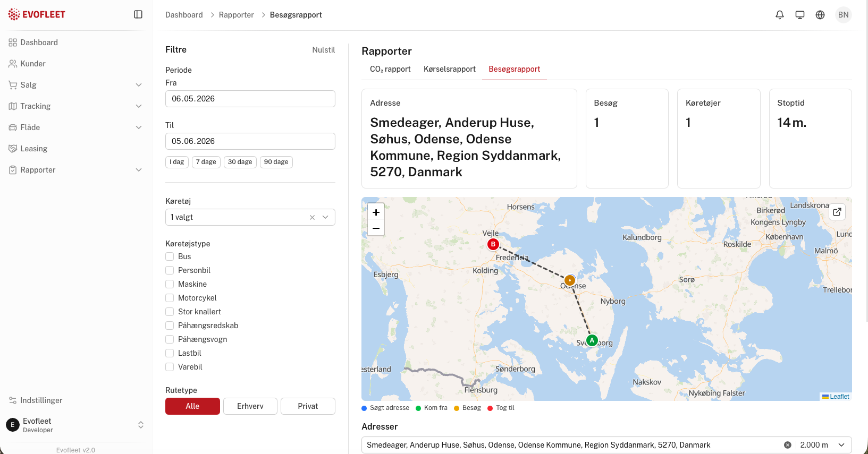Toggle the Påhængsvogn checkbox
868x454 pixels.
coord(170,339)
